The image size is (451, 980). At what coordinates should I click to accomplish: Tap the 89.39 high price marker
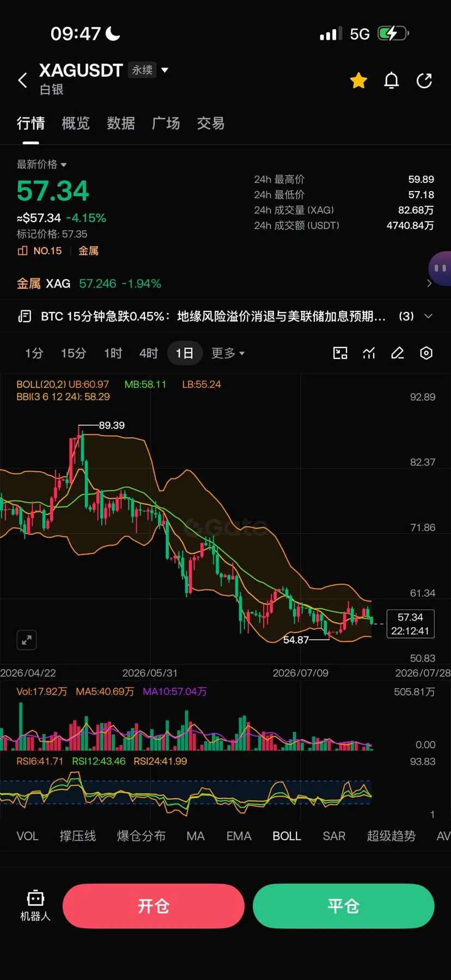112,425
